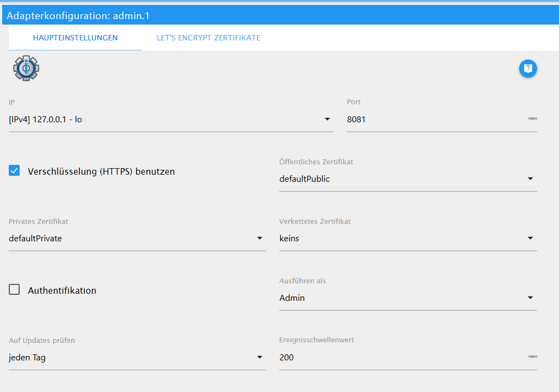Open the Ausführen als dropdown

pyautogui.click(x=530, y=298)
